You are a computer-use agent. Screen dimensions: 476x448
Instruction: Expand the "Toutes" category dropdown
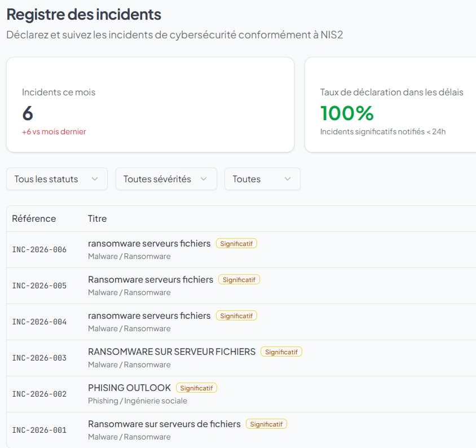[x=262, y=179]
